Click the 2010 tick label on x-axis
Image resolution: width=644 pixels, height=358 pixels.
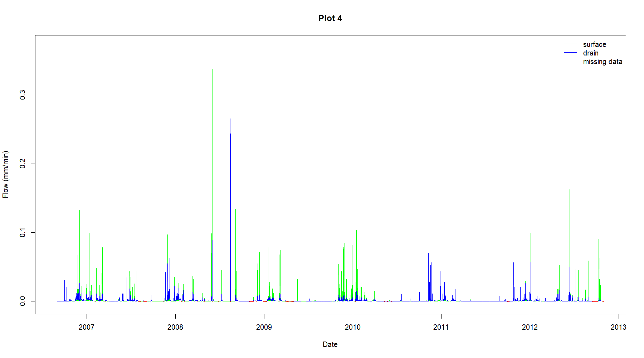point(352,327)
